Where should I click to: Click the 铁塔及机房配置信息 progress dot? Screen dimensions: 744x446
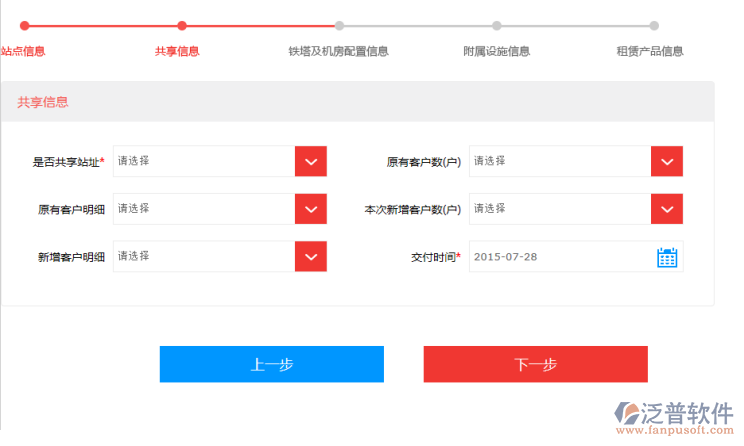point(339,26)
